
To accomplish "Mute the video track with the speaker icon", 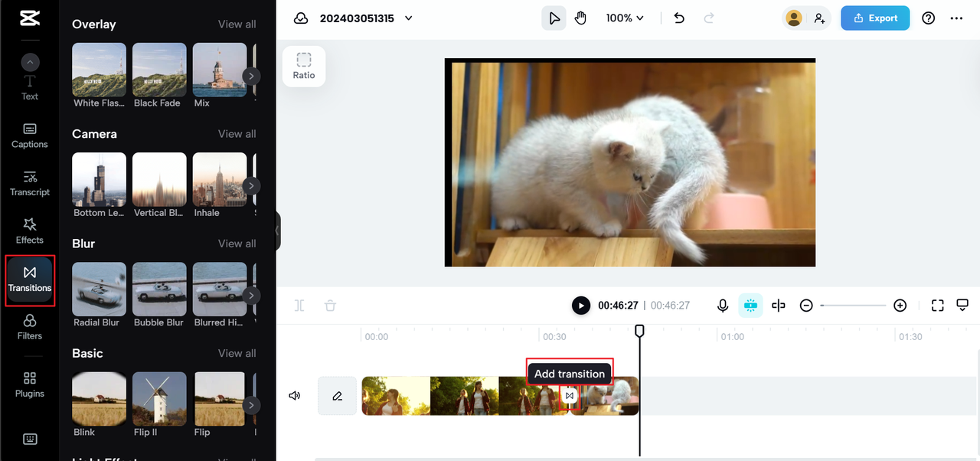I will click(x=295, y=395).
